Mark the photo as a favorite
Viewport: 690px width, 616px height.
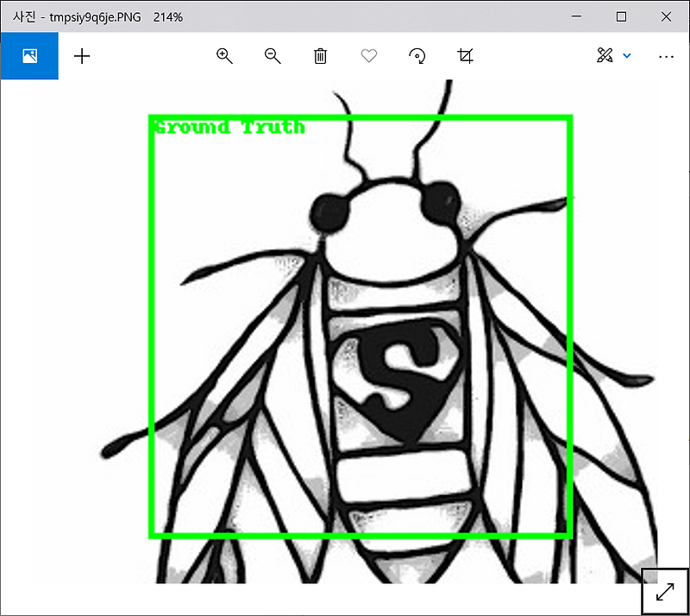click(x=368, y=56)
